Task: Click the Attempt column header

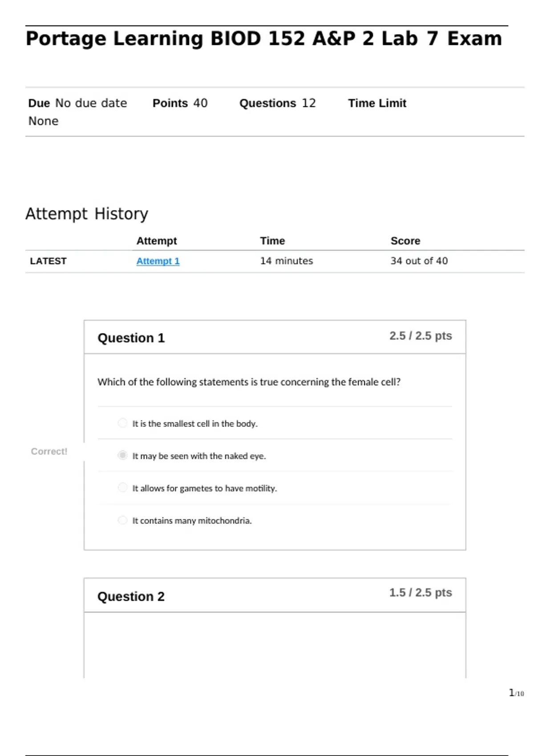Action: click(x=157, y=241)
